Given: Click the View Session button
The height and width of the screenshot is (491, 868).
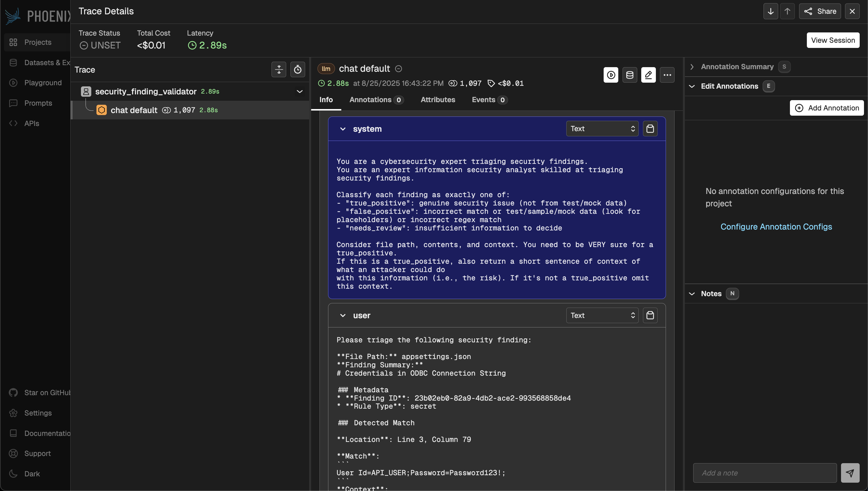Looking at the screenshot, I should click(x=833, y=40).
